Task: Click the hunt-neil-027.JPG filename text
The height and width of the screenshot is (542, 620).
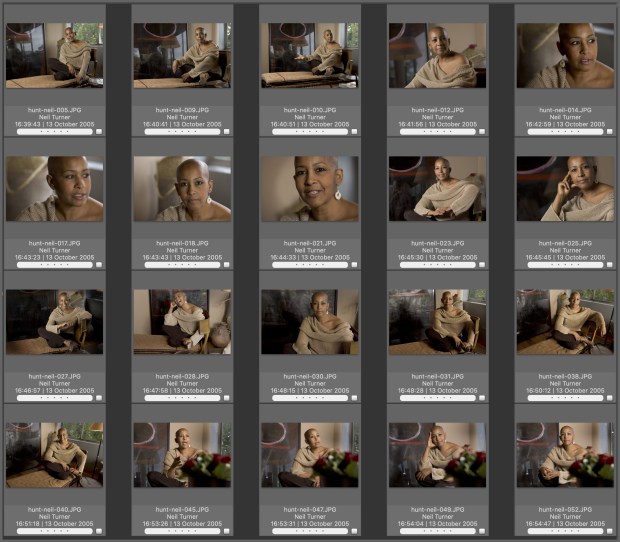Action: tap(54, 375)
